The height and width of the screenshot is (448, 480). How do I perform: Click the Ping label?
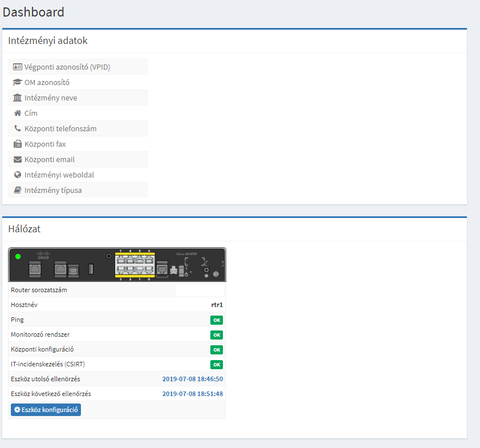(17, 320)
